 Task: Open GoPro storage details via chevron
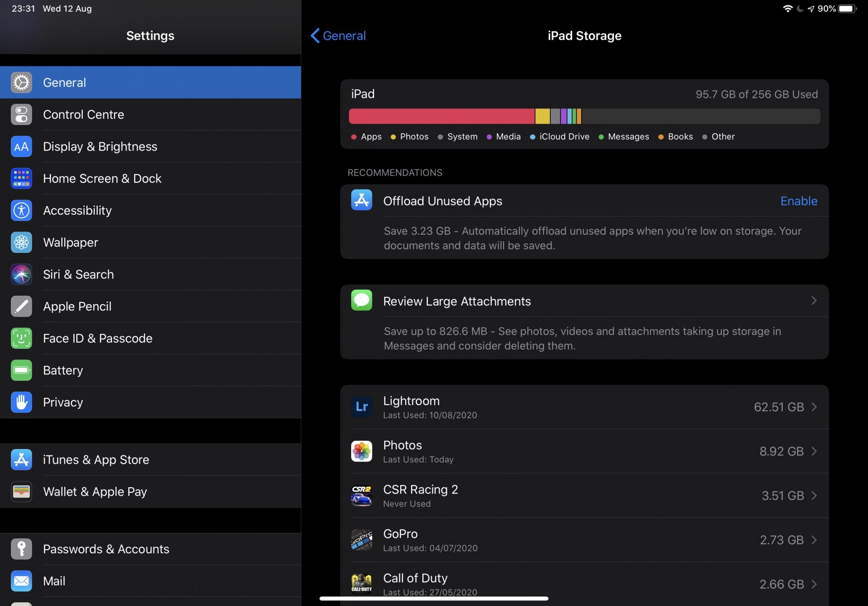(x=814, y=540)
